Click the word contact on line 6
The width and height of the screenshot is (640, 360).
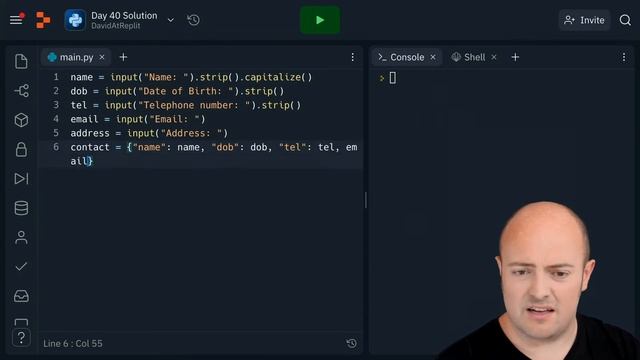tap(90, 147)
